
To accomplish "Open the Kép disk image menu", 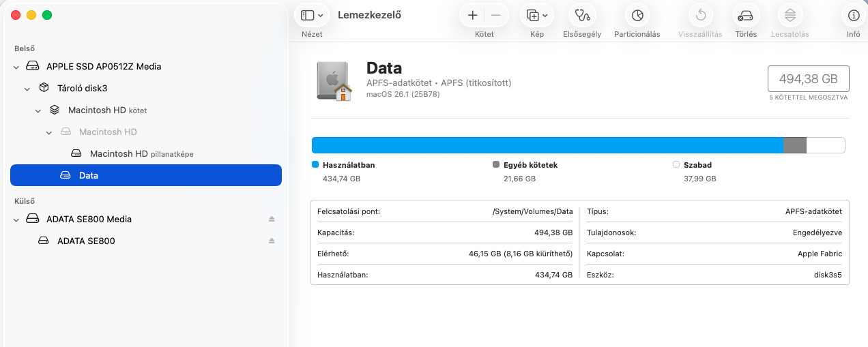I will click(537, 15).
